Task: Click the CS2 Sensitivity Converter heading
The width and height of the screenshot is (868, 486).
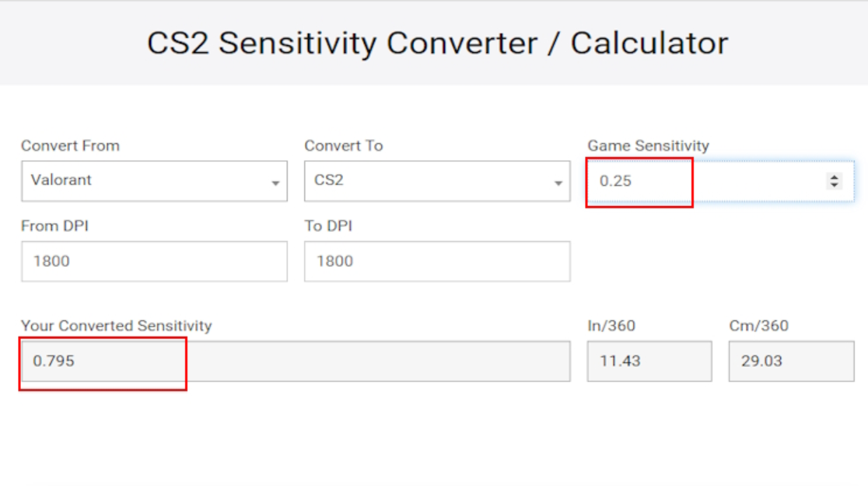Action: (x=437, y=44)
